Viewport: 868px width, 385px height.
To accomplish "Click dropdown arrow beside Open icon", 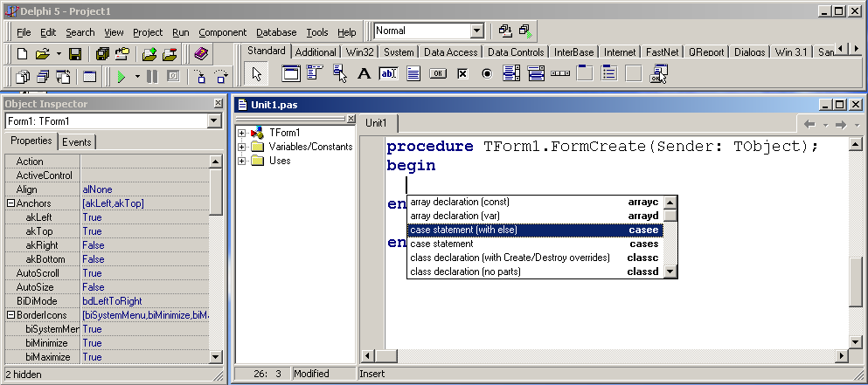I will 59,54.
